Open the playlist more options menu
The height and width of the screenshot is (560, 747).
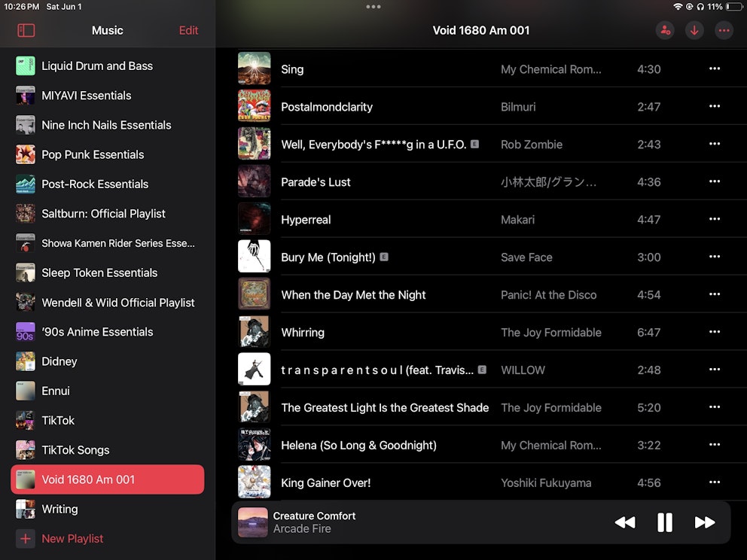[724, 30]
